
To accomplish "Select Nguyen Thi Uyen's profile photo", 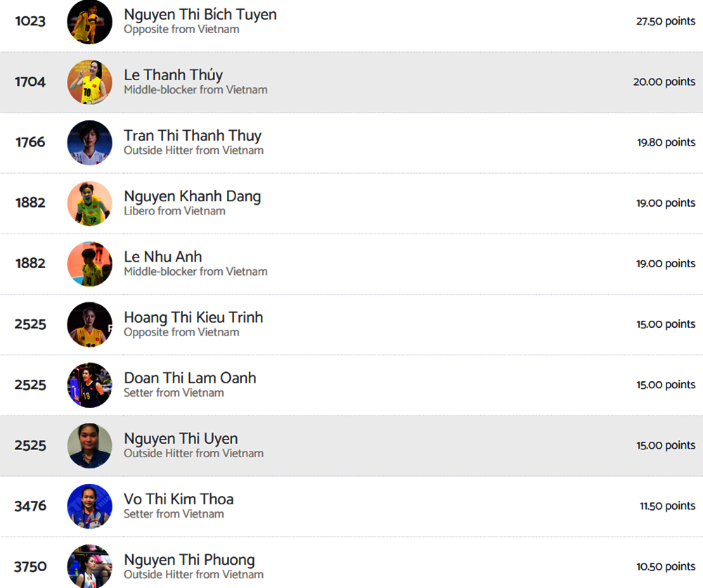I will (89, 445).
